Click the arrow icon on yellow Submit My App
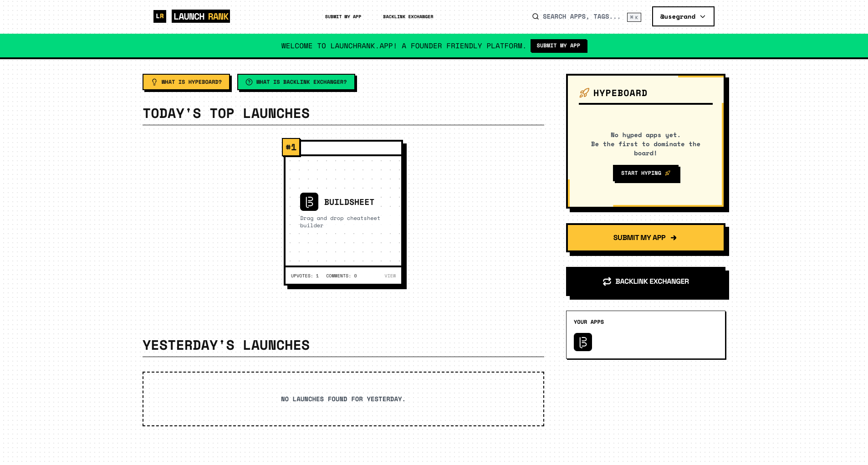Screen dimensions: 868x465 [x=674, y=237]
